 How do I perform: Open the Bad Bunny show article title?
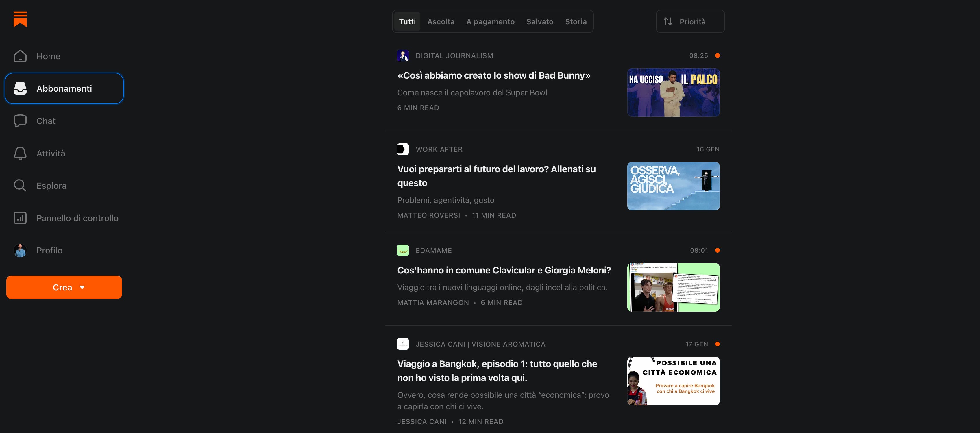point(494,75)
